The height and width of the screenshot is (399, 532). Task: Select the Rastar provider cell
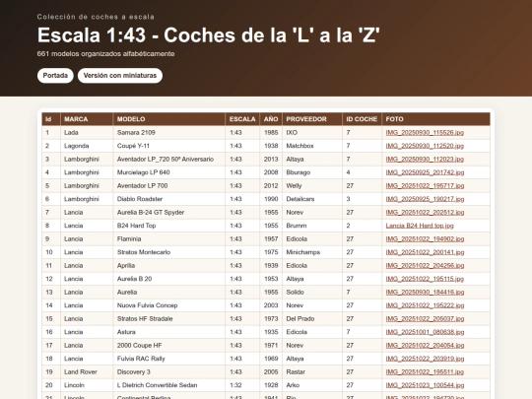[312, 371]
